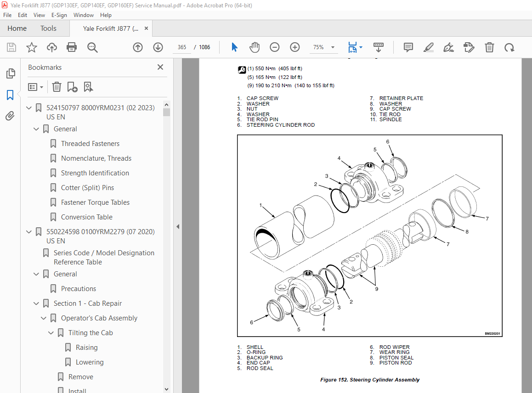The image size is (532, 393).
Task: Collapse 524150797 8000YRM0231 bookmark
Action: 29,108
